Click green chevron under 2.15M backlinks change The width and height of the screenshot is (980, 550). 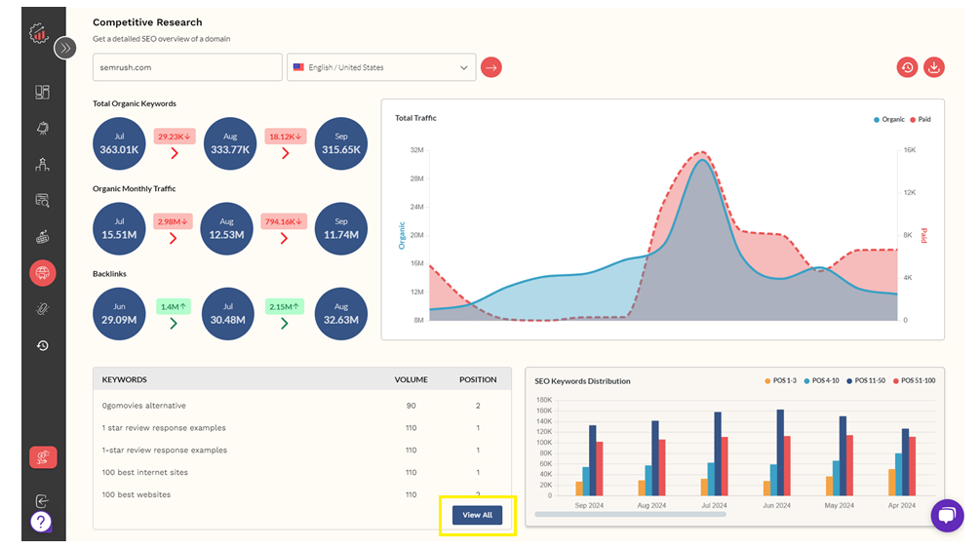[x=285, y=324]
